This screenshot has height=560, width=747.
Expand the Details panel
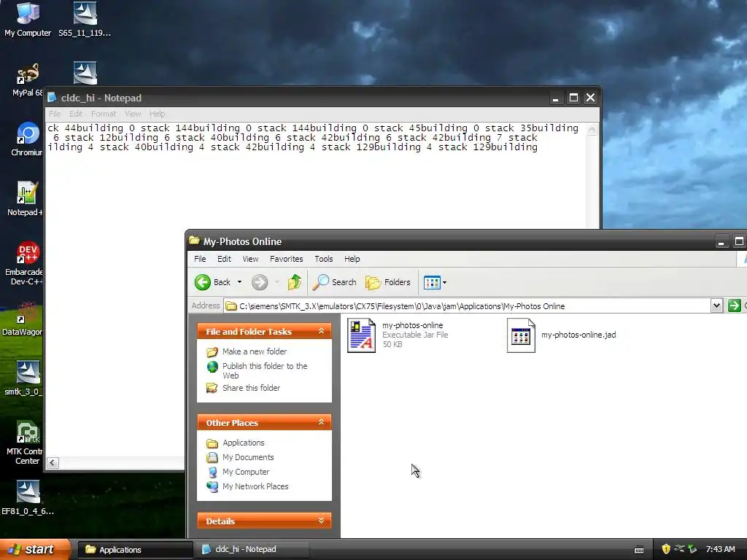click(x=321, y=521)
